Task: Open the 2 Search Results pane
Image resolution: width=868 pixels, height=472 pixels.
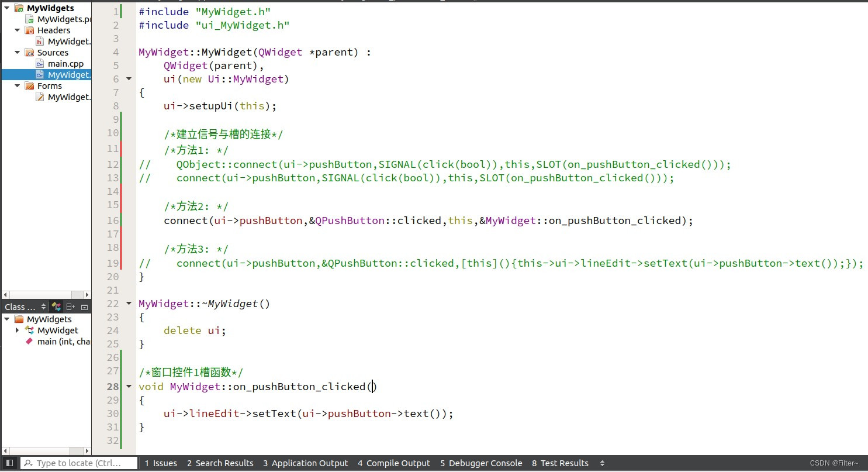Action: click(x=220, y=463)
